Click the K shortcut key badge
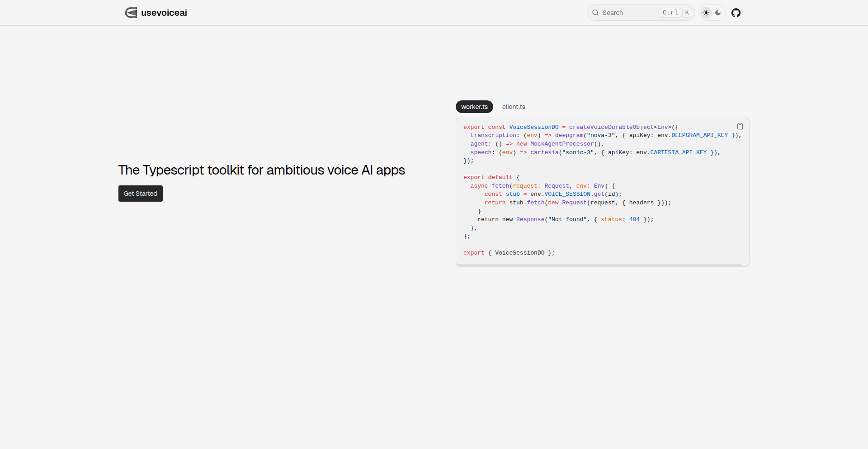Screen dimensions: 868x449 pyautogui.click(x=687, y=13)
